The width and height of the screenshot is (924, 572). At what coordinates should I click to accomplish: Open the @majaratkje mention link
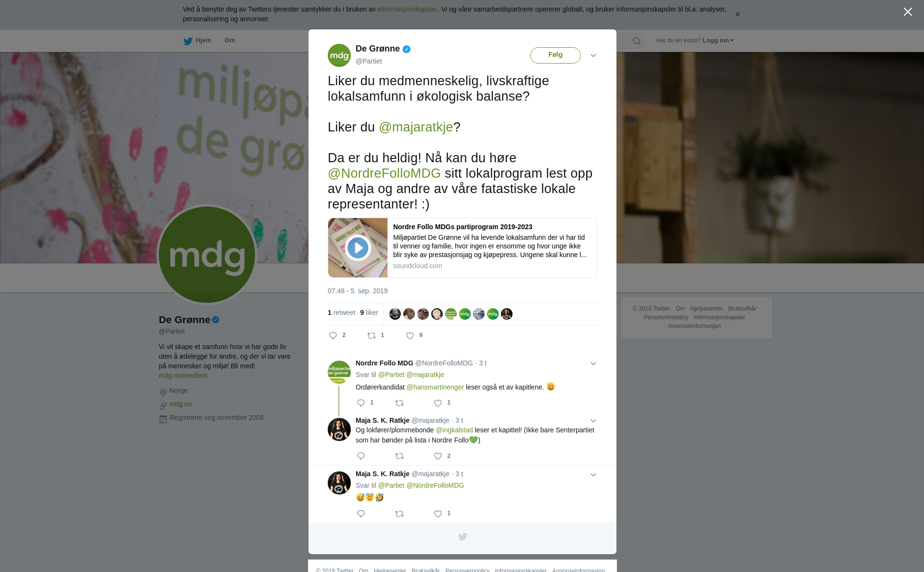(416, 127)
